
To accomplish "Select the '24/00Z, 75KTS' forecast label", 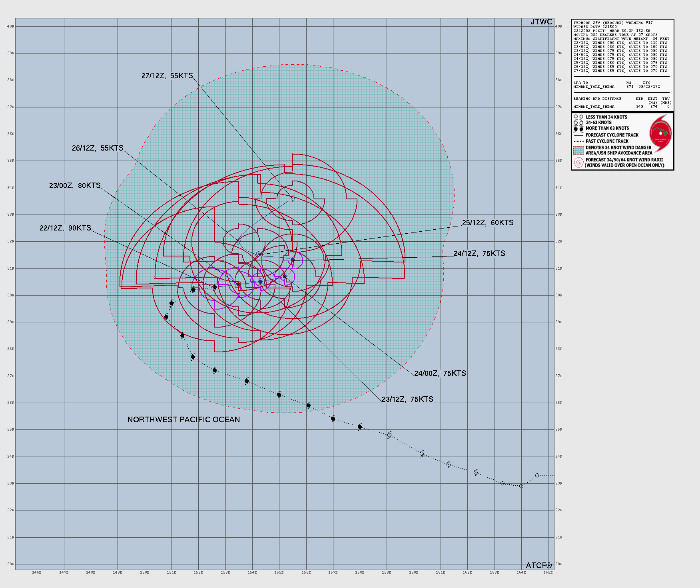I will click(x=440, y=373).
